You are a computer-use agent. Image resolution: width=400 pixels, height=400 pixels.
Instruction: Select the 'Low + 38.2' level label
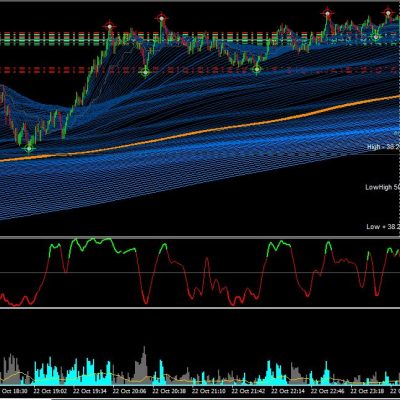pos(383,227)
